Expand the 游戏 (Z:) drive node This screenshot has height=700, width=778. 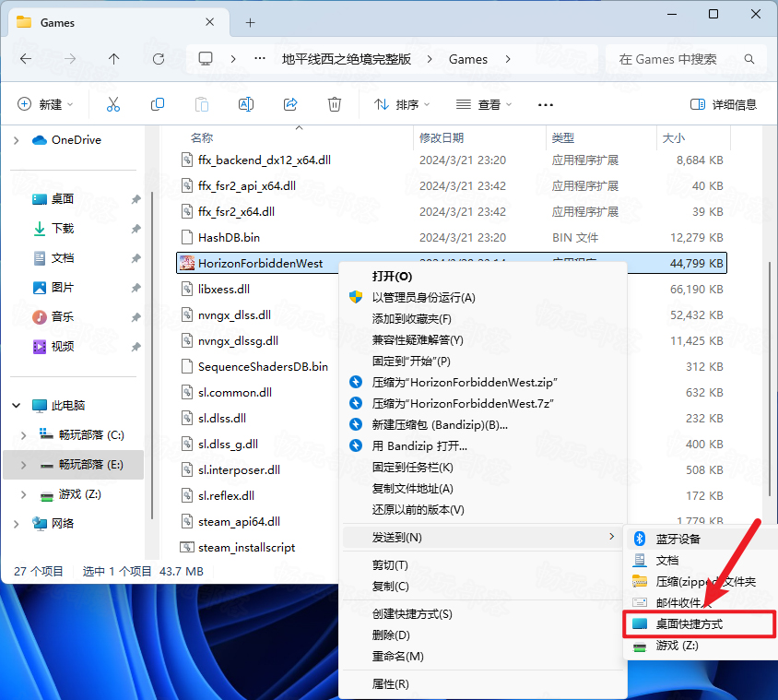coord(23,494)
